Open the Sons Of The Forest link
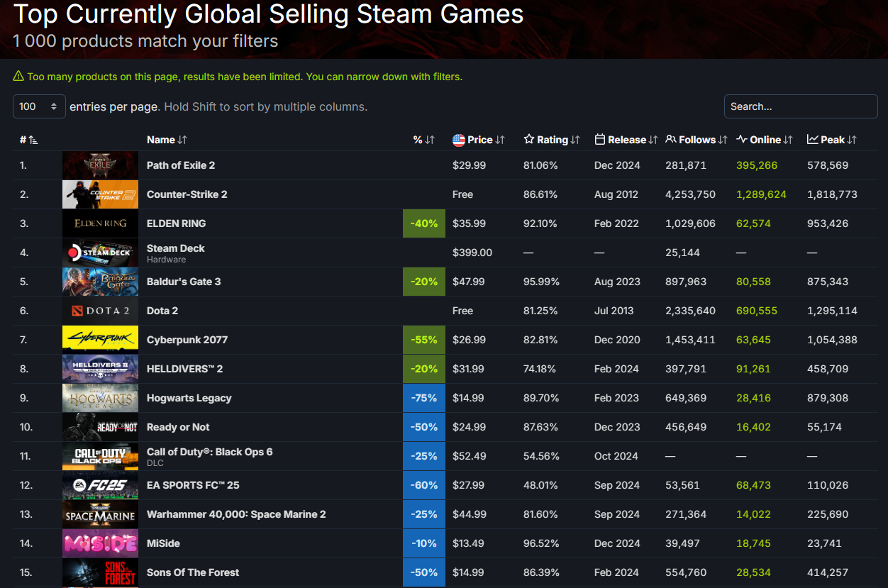The height and width of the screenshot is (588, 888). [193, 572]
